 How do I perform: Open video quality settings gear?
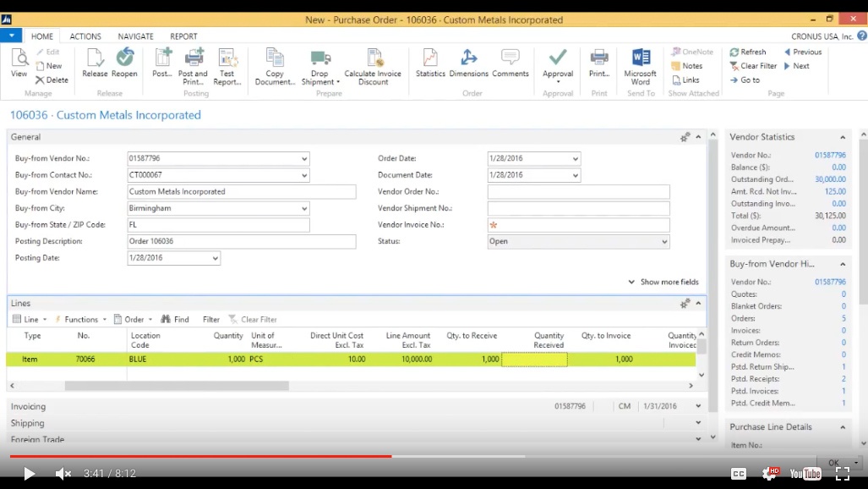(x=770, y=474)
